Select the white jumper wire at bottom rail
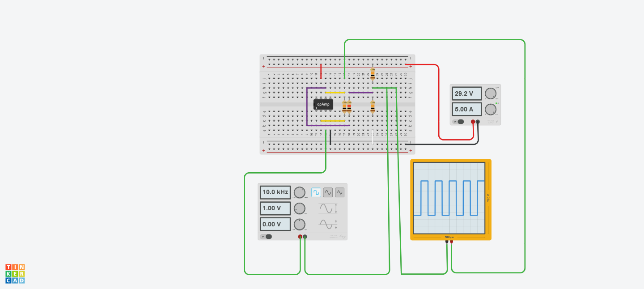The image size is (644, 289). click(x=373, y=137)
